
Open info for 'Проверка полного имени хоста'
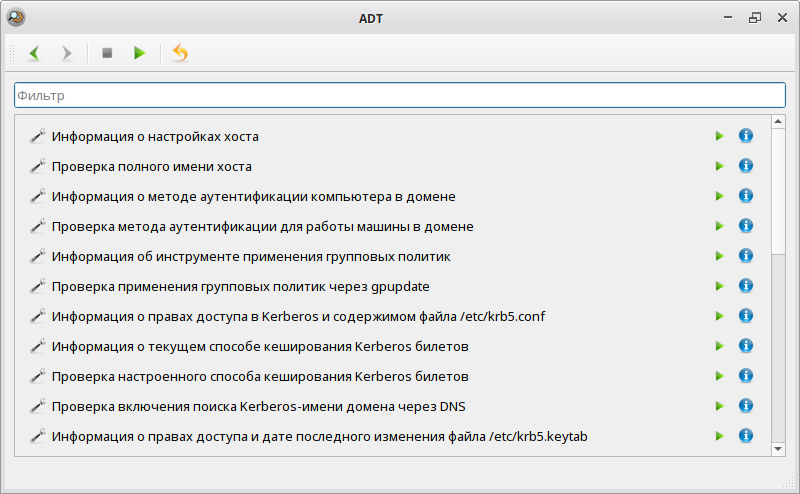[745, 166]
